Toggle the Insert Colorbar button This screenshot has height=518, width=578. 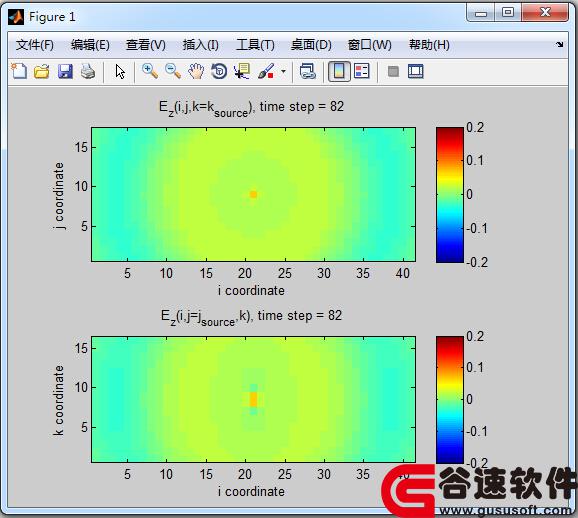339,71
